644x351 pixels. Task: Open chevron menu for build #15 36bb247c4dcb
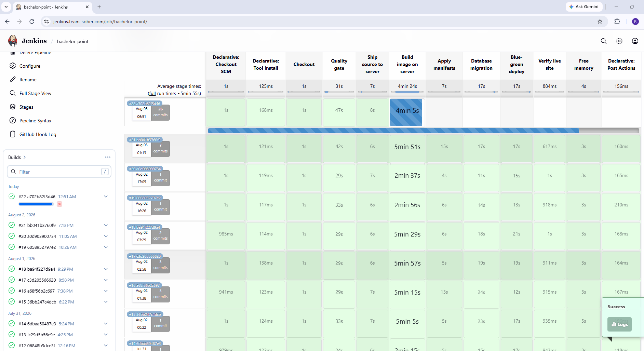click(106, 302)
